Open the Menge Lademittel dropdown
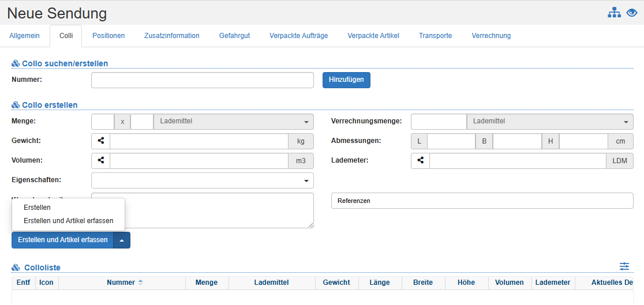Image resolution: width=644 pixels, height=305 pixels. pos(233,122)
